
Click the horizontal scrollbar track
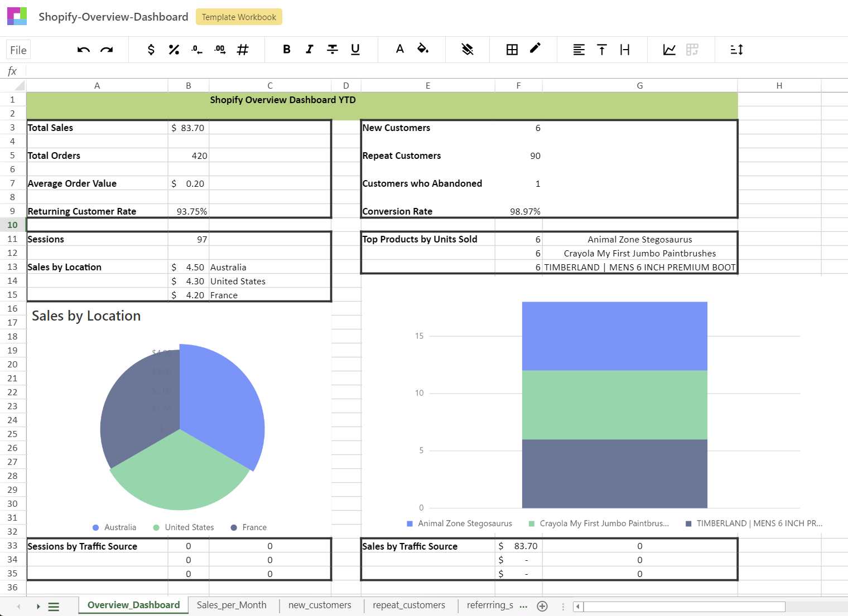(816, 607)
